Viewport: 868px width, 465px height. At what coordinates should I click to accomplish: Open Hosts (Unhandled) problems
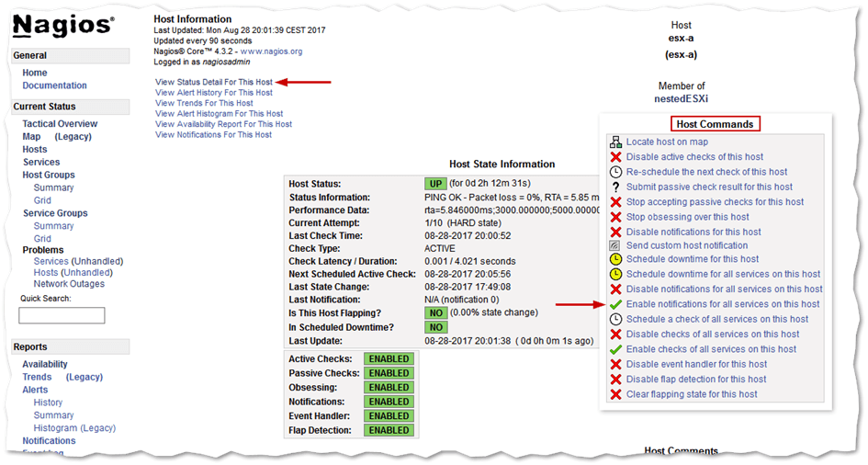(73, 272)
